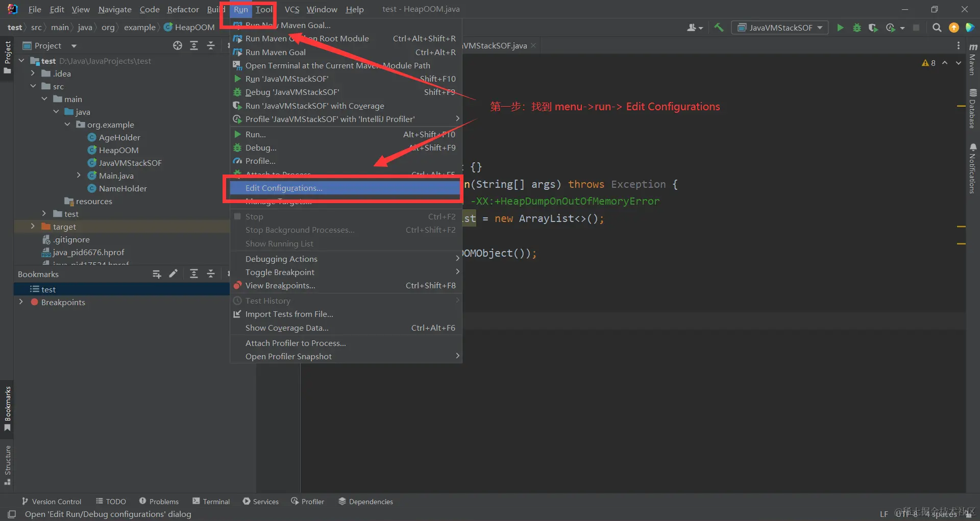Screen dimensions: 980x521
Task: Click the 8 warnings indicator in the editor
Action: coord(929,63)
